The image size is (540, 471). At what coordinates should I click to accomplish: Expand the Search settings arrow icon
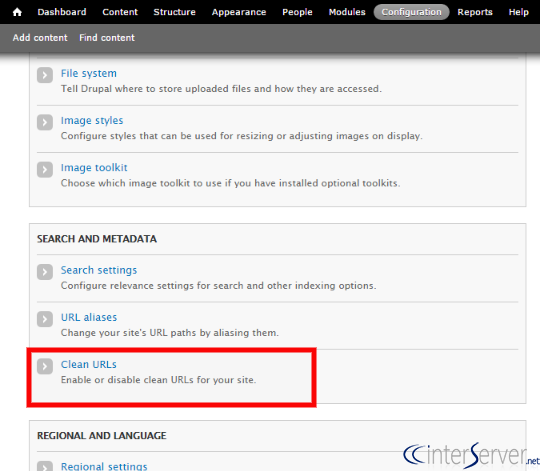(x=45, y=272)
